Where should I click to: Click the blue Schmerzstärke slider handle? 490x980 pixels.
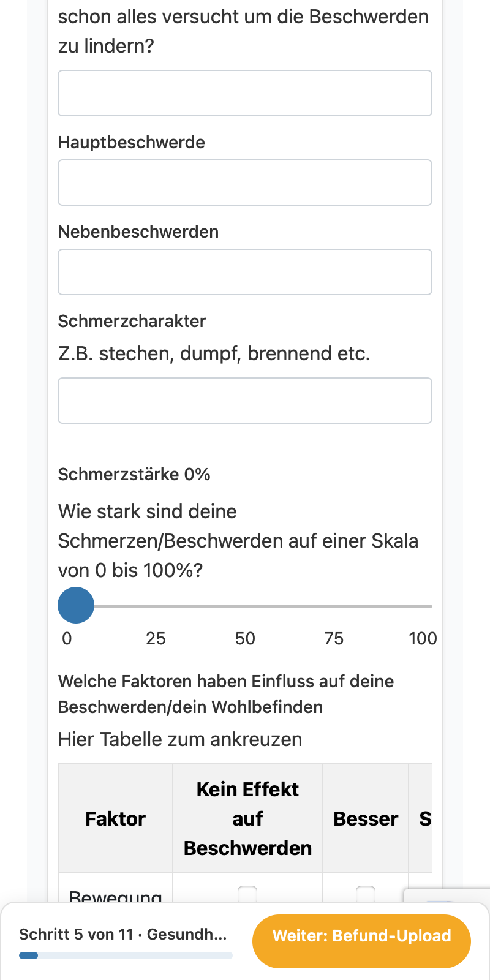pos(76,605)
